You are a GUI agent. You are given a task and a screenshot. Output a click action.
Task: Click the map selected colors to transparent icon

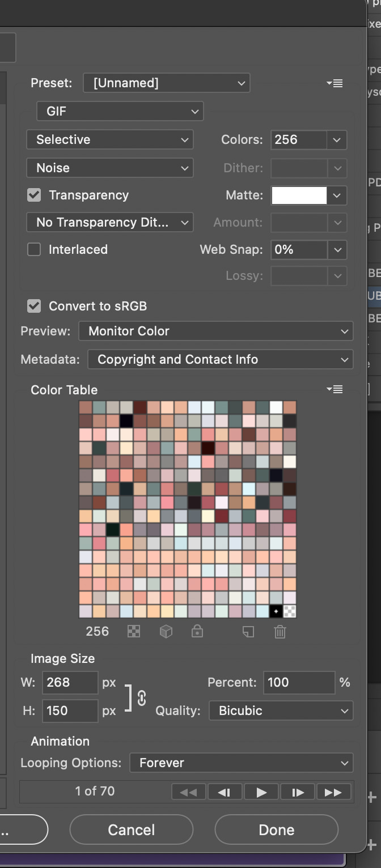[134, 631]
